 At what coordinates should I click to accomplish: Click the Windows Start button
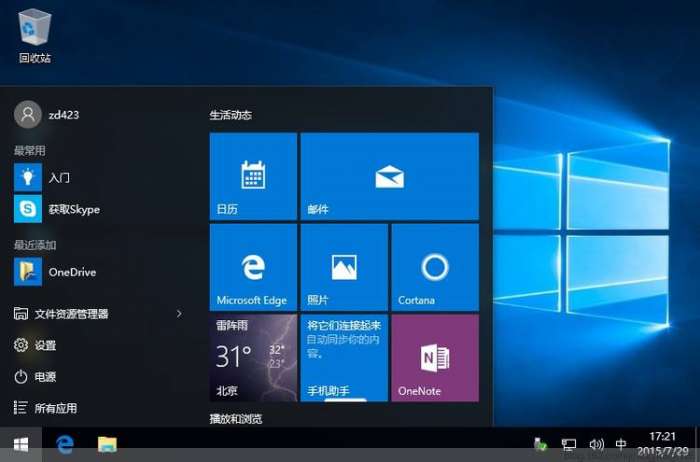(x=21, y=444)
